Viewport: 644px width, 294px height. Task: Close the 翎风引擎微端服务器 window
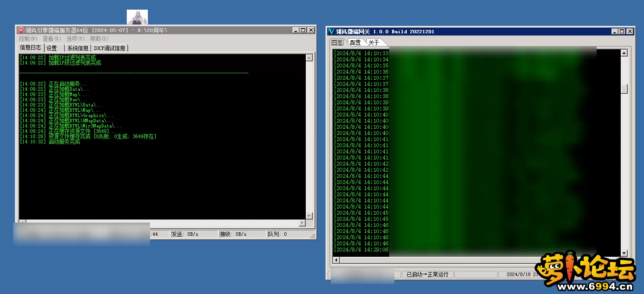[x=311, y=30]
